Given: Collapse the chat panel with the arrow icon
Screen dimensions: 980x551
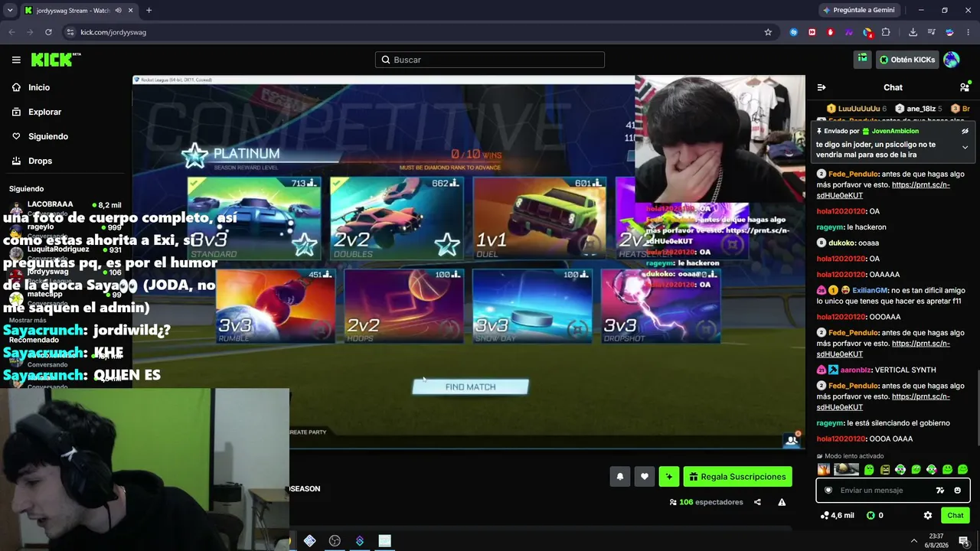Looking at the screenshot, I should coord(822,87).
